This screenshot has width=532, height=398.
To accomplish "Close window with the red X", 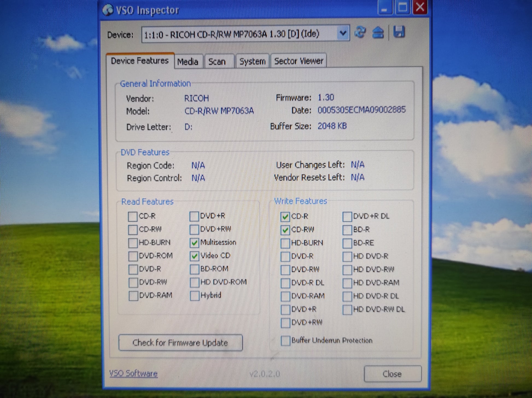I will coord(420,7).
